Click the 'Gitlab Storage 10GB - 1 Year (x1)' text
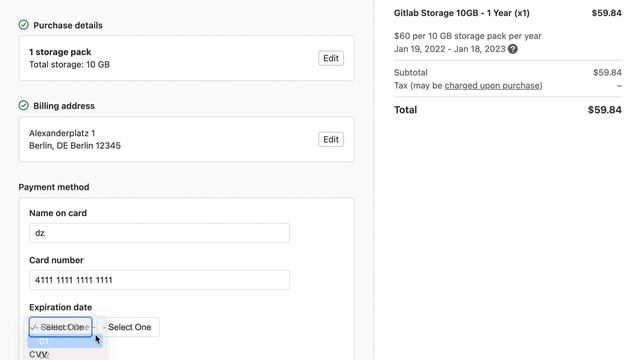Image resolution: width=640 pixels, height=360 pixels. [x=462, y=13]
